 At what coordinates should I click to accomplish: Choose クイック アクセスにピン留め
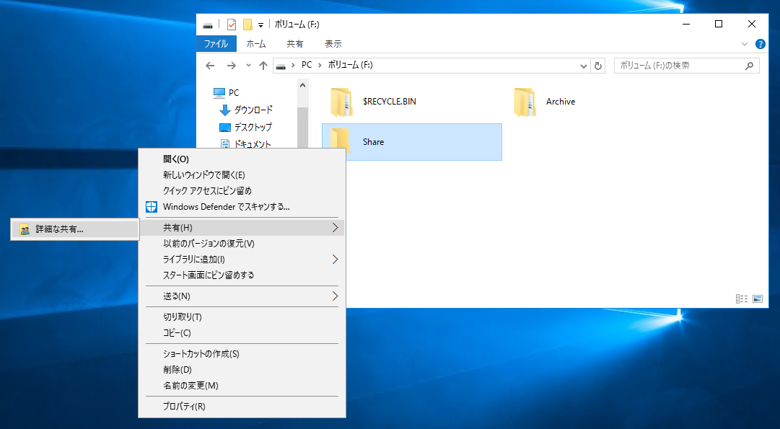pyautogui.click(x=242, y=191)
